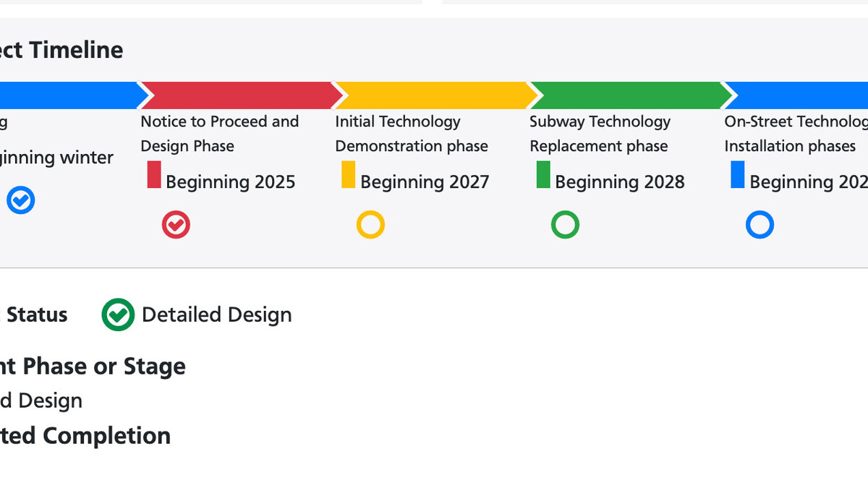Select the yellow timeline arrow segment
Screen dimensions: 868x488
(435, 95)
